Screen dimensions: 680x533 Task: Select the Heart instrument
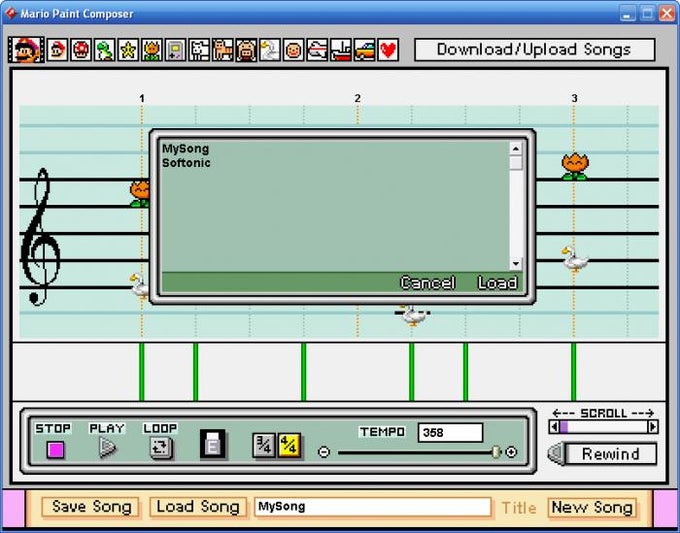point(388,50)
